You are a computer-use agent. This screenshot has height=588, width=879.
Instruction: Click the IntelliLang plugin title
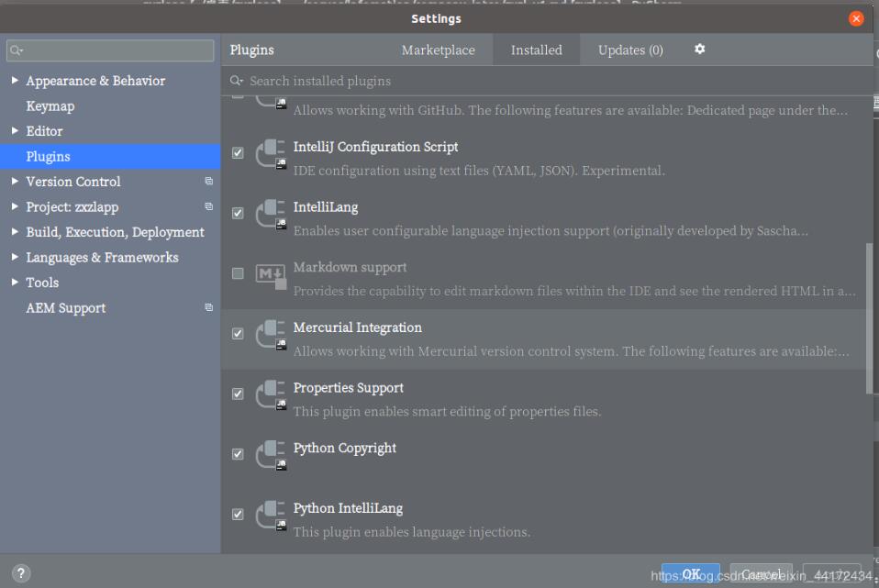[325, 206]
